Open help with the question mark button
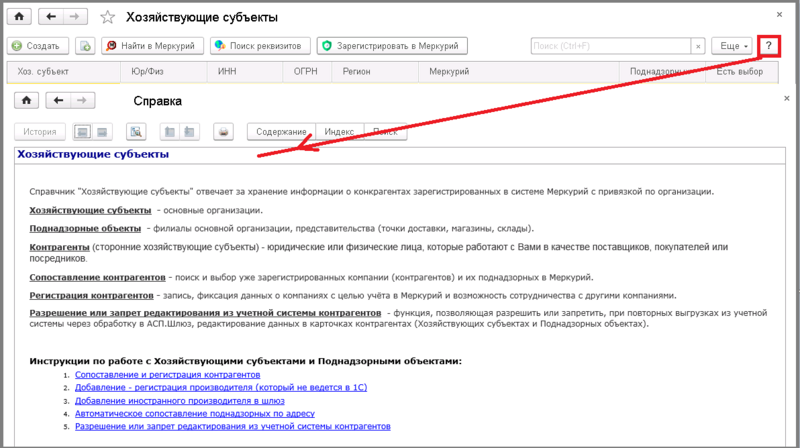This screenshot has width=800, height=448. point(768,46)
